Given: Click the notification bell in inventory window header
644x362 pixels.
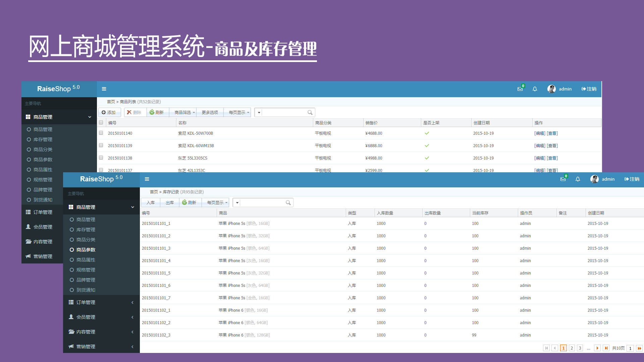Looking at the screenshot, I should (578, 179).
